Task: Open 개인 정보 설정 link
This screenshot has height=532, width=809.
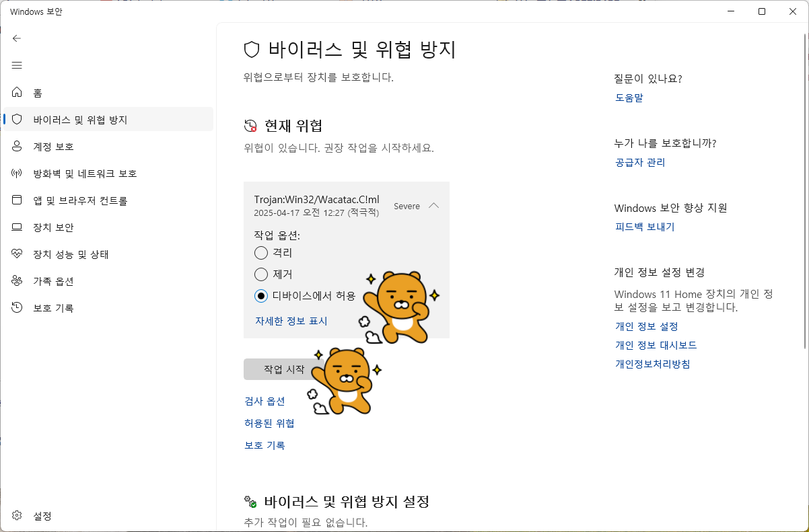Action: pyautogui.click(x=647, y=326)
